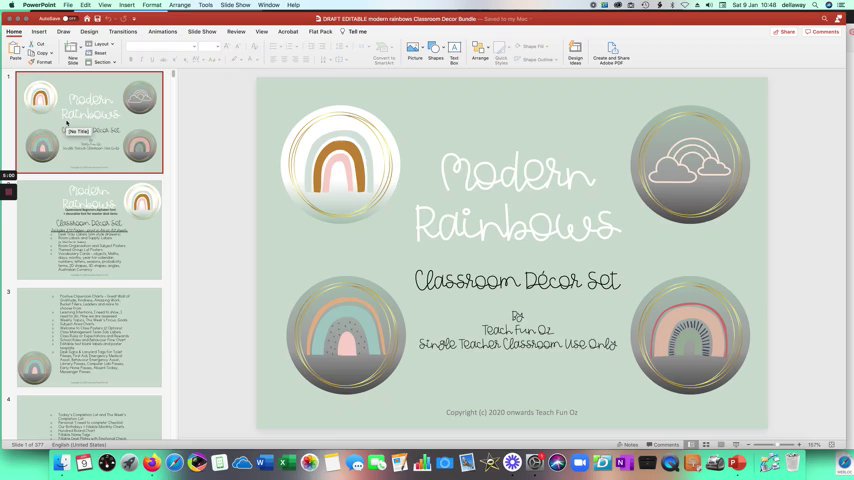Toggle the AutoSave switch

pos(69,19)
